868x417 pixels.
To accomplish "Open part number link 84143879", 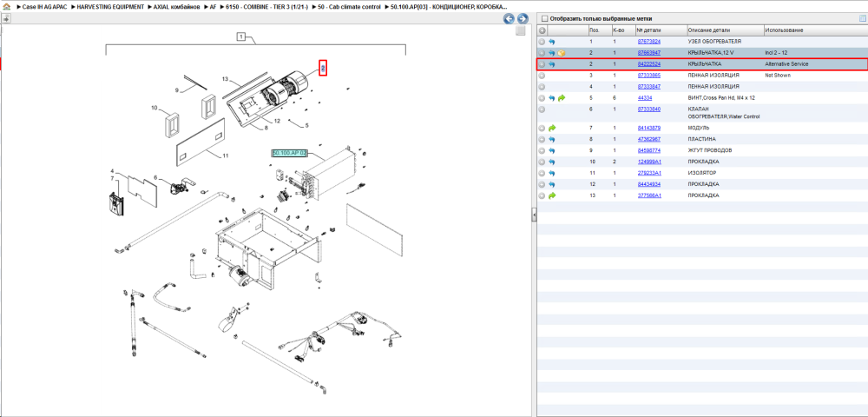I will click(648, 128).
